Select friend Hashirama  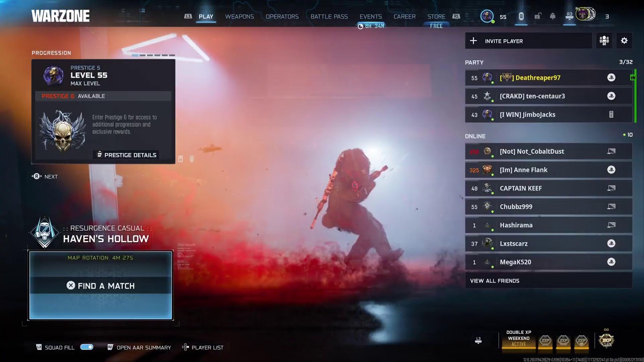click(x=548, y=225)
